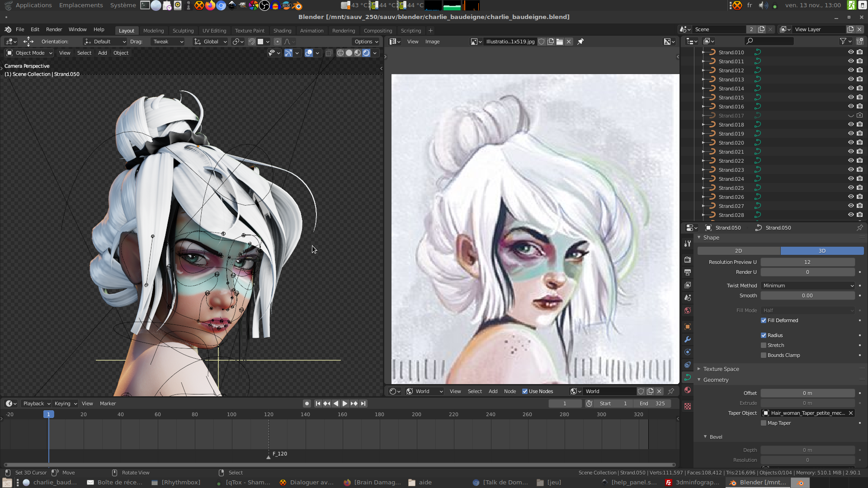Open the Twist Method dropdown
The width and height of the screenshot is (868, 488).
[x=808, y=286]
